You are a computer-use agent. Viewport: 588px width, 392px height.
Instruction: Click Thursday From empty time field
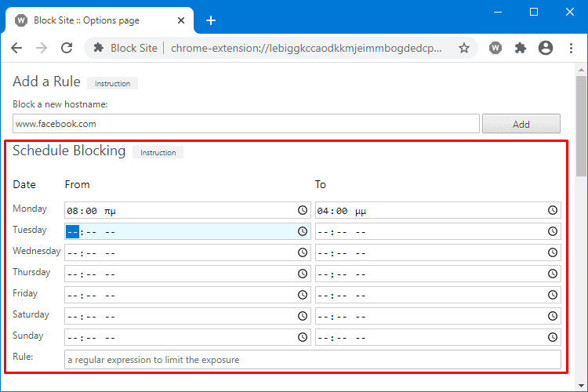pos(187,274)
